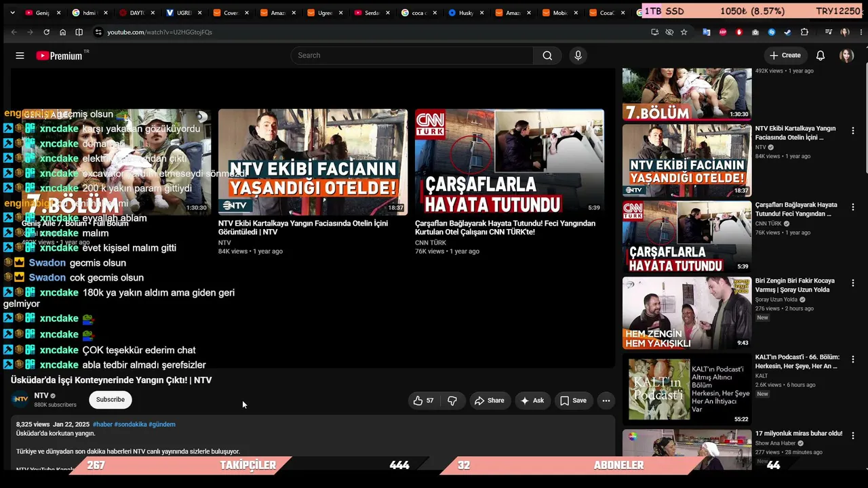Open sidebar thumbnail Hem Zengin Hem Yakışıklı
The width and height of the screenshot is (868, 488).
tap(687, 312)
